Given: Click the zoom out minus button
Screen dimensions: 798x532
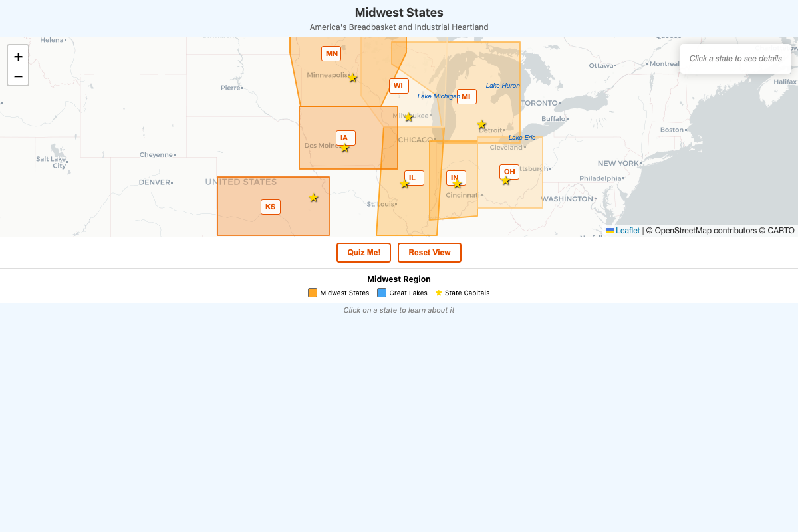Looking at the screenshot, I should [x=18, y=76].
